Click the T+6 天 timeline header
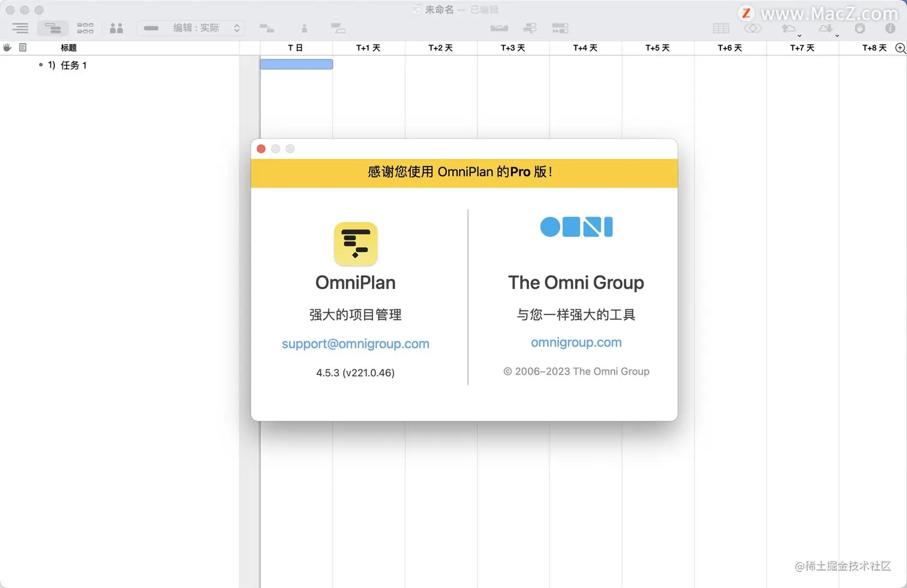Image resolution: width=907 pixels, height=588 pixels. click(730, 48)
